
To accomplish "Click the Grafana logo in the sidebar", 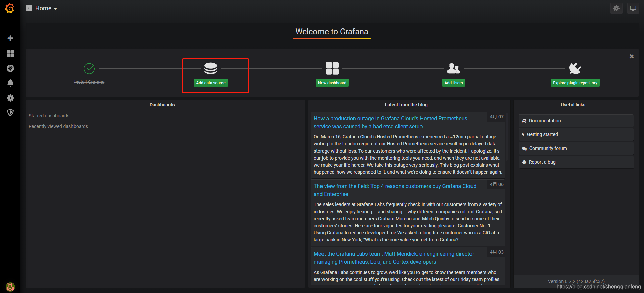I will pos(10,8).
